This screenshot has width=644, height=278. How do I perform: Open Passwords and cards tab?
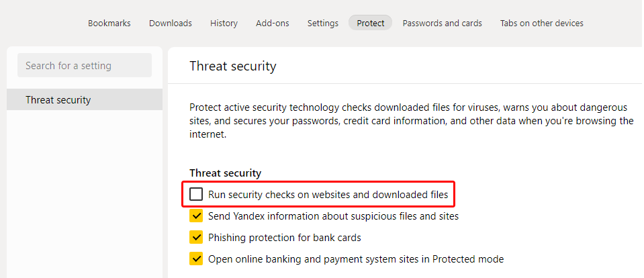point(442,23)
